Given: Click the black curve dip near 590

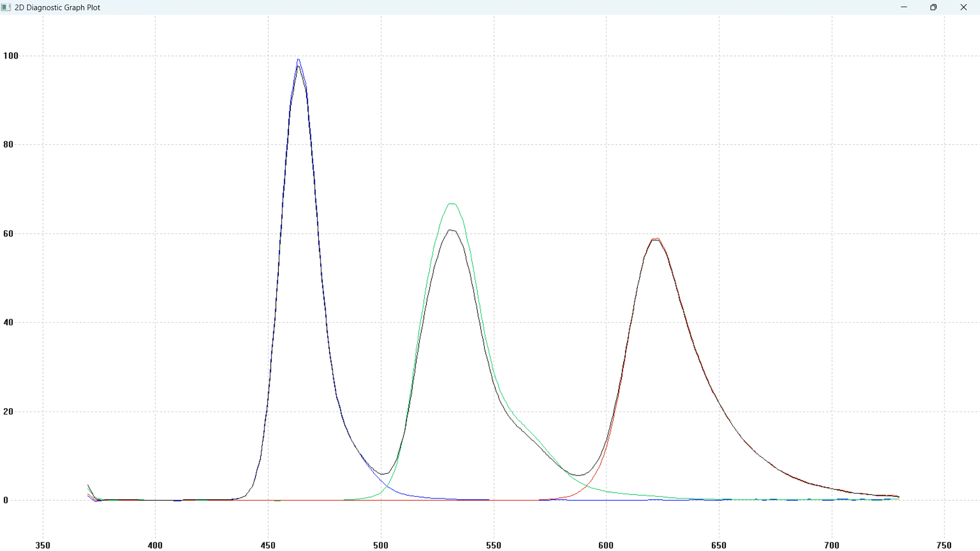Looking at the screenshot, I should (579, 475).
